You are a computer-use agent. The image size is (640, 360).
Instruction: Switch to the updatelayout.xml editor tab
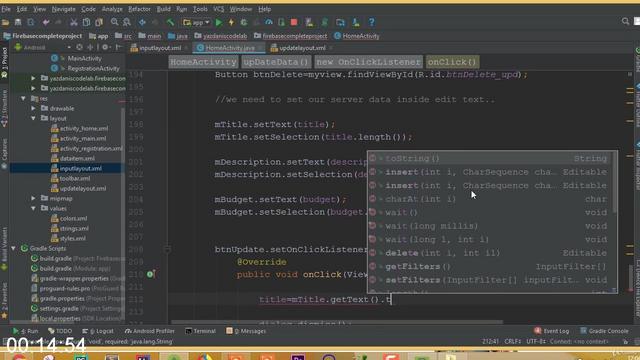(x=302, y=48)
